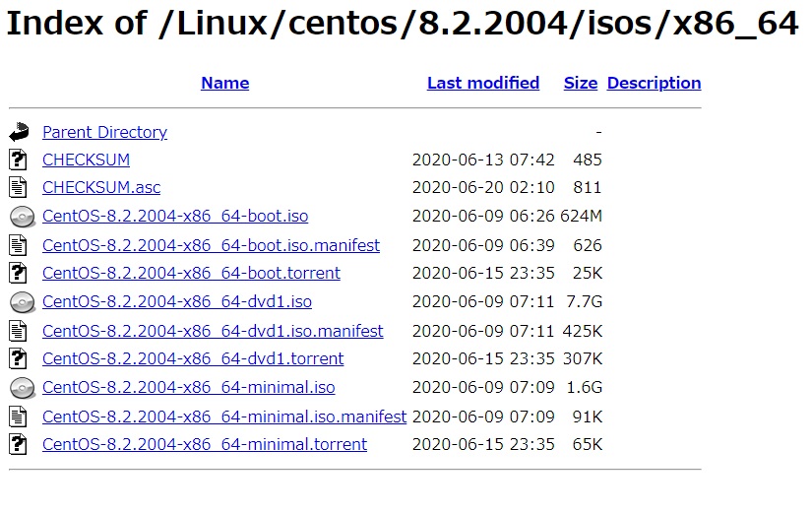Screen dimensions: 812x513
Task: Click the question-mark icon for boot.torrent
Action: (18, 273)
